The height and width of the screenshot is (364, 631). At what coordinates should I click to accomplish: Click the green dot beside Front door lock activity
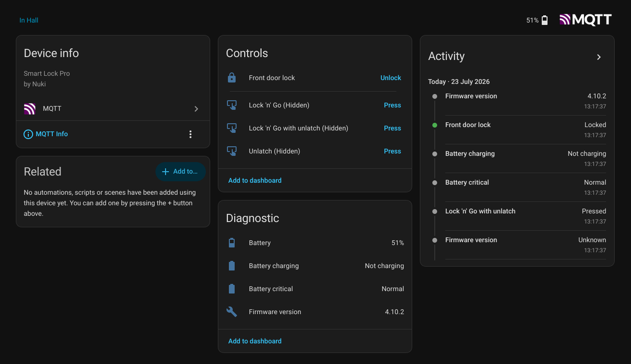pos(435,125)
